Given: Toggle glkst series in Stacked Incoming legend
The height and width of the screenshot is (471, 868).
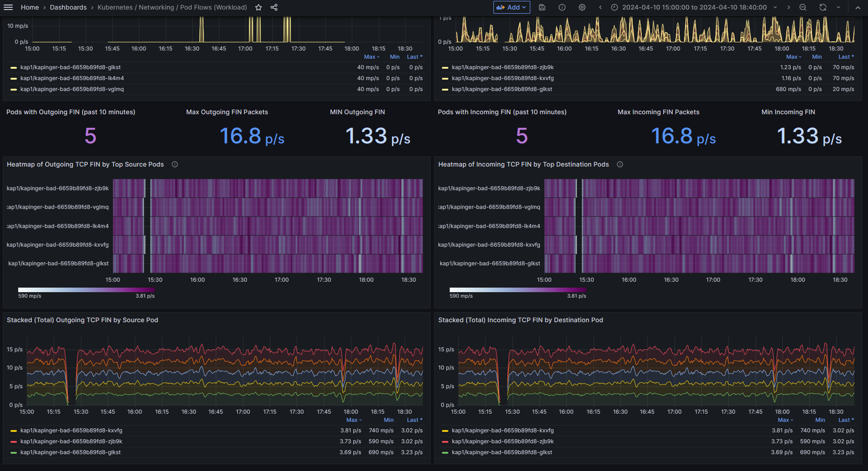Looking at the screenshot, I should [x=502, y=452].
